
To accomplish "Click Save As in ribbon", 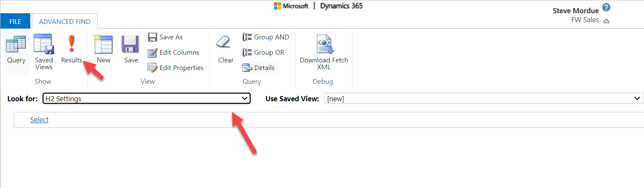I will [x=166, y=37].
